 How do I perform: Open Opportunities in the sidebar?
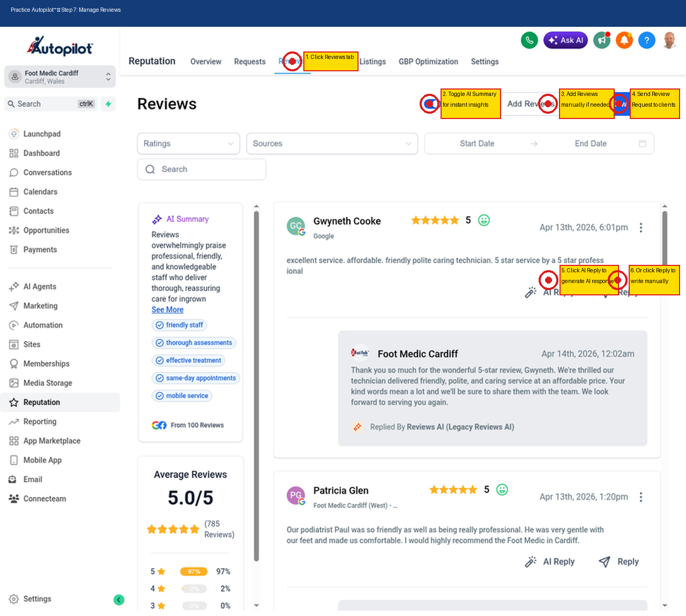[46, 231]
